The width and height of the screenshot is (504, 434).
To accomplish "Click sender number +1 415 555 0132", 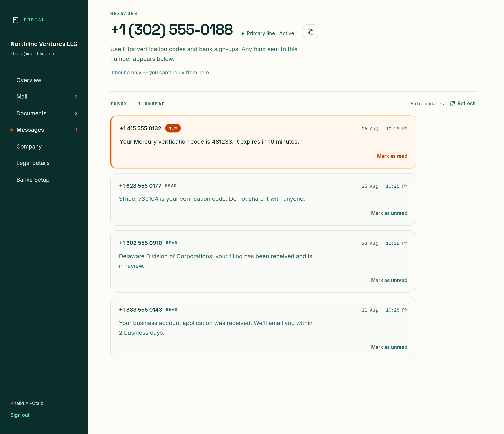I will (x=140, y=128).
